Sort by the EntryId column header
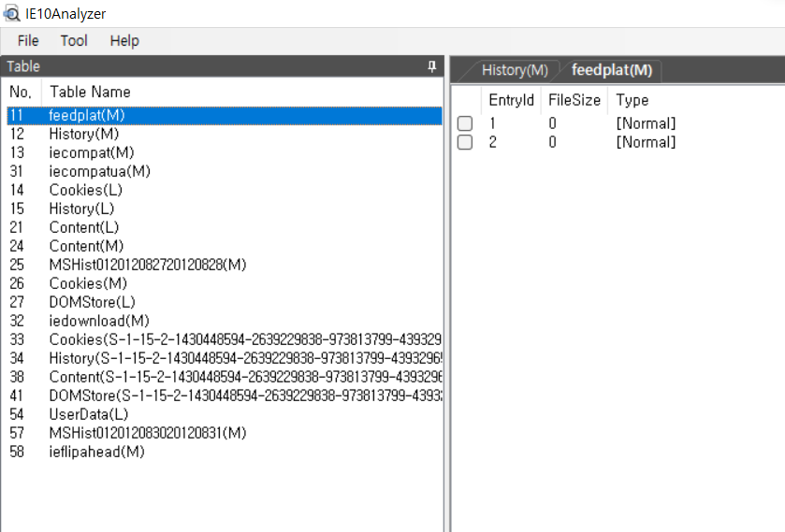This screenshot has width=785, height=532. [x=511, y=100]
